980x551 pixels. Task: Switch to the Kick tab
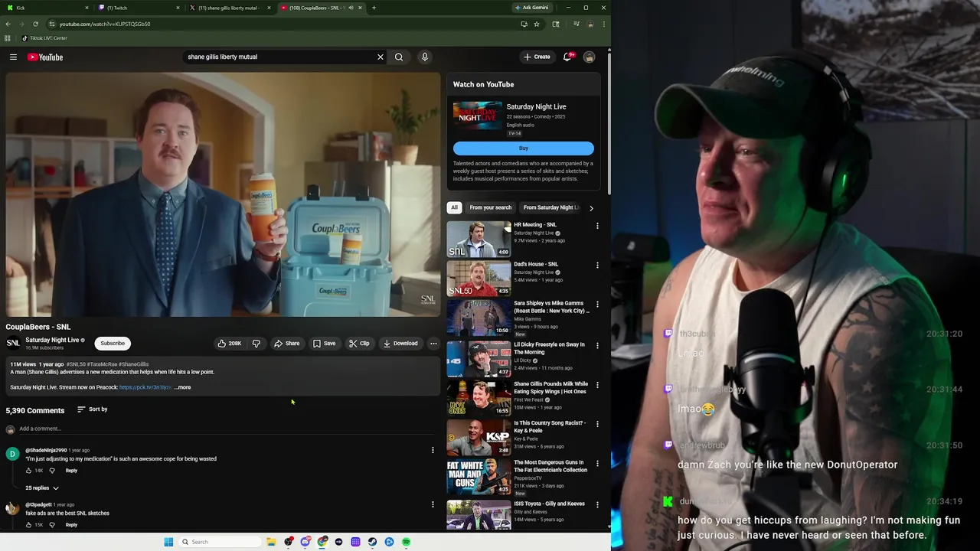pyautogui.click(x=46, y=8)
